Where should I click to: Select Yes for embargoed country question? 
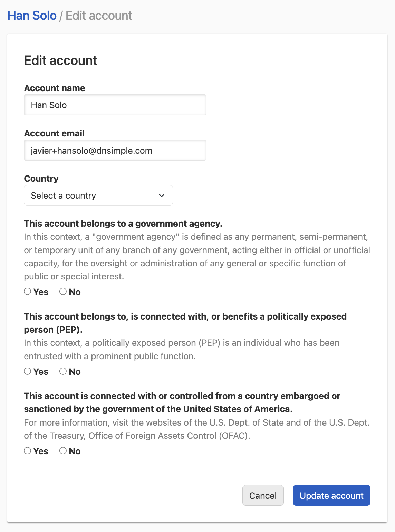[x=28, y=450]
